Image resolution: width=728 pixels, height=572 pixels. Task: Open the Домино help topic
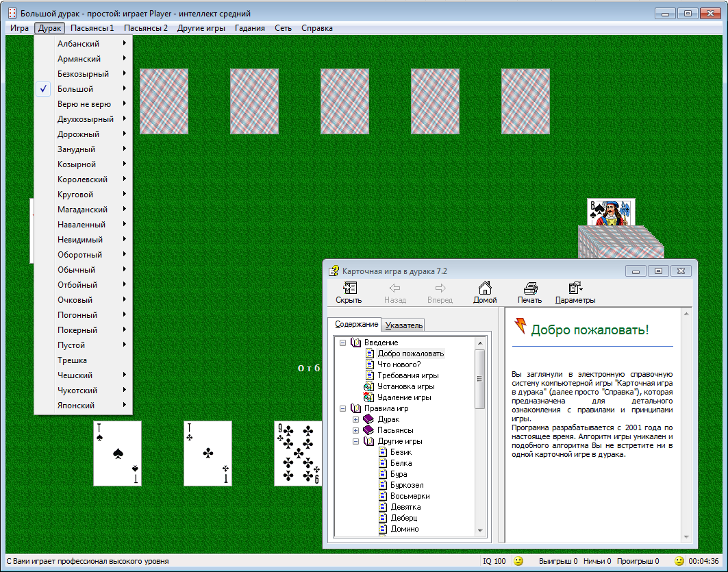coord(404,529)
